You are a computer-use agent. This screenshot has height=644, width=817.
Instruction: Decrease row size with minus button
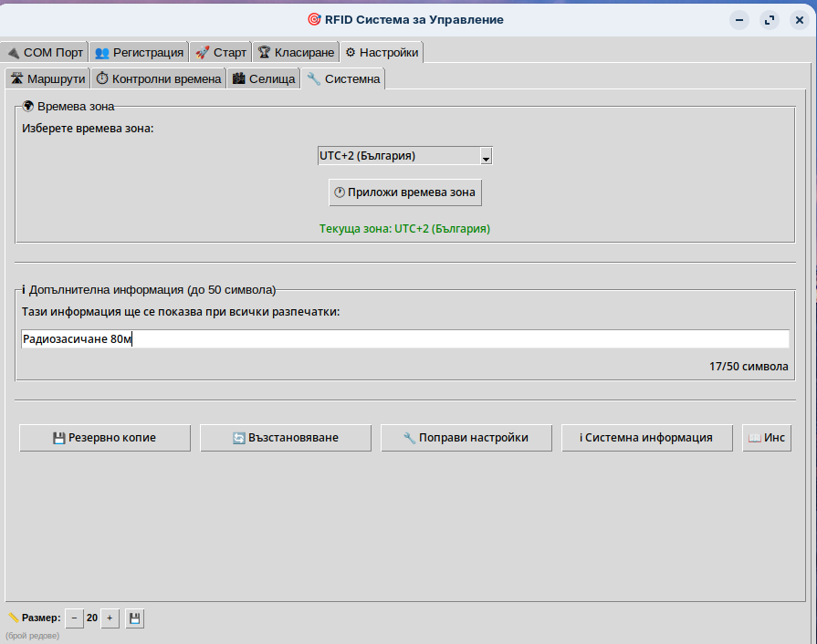[x=74, y=618]
